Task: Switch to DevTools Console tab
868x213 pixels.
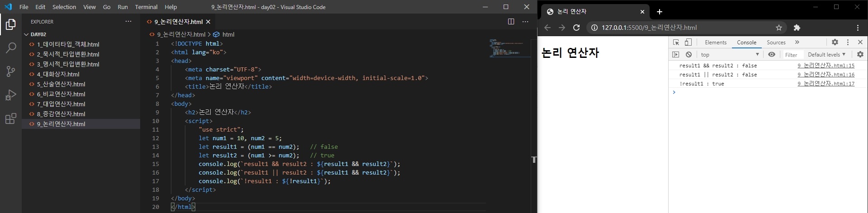Action: click(x=746, y=42)
